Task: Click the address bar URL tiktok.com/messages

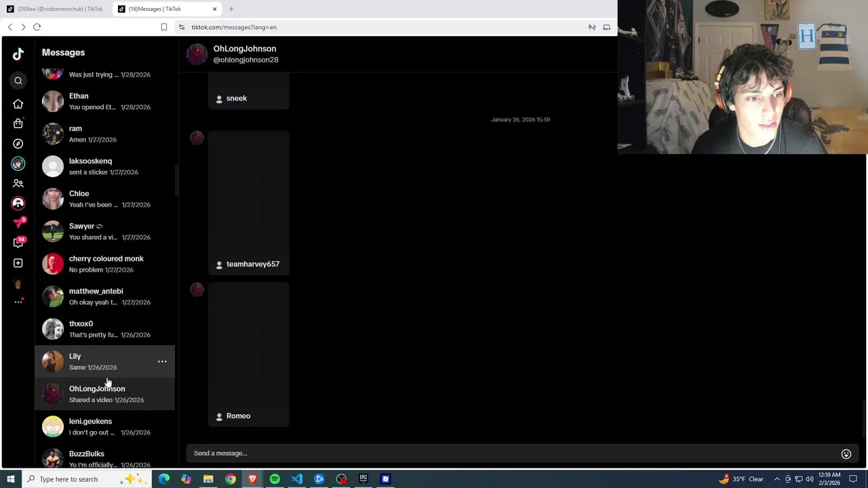Action: click(234, 27)
